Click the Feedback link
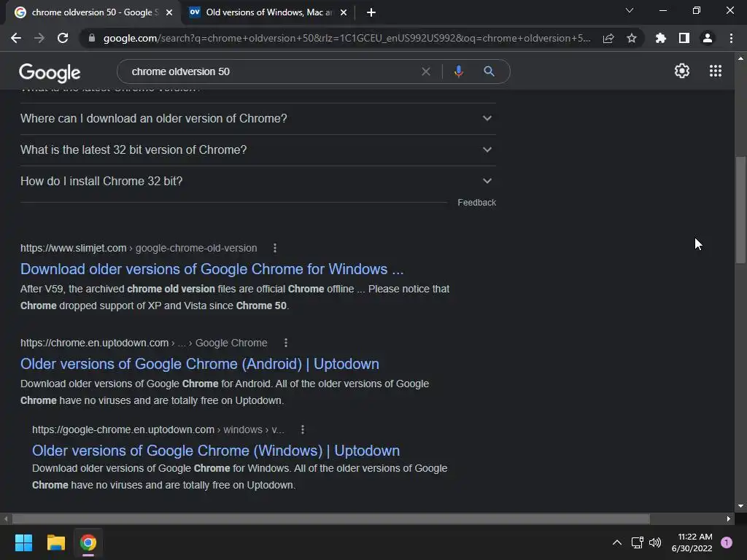Viewport: 747px width, 560px height. [477, 203]
